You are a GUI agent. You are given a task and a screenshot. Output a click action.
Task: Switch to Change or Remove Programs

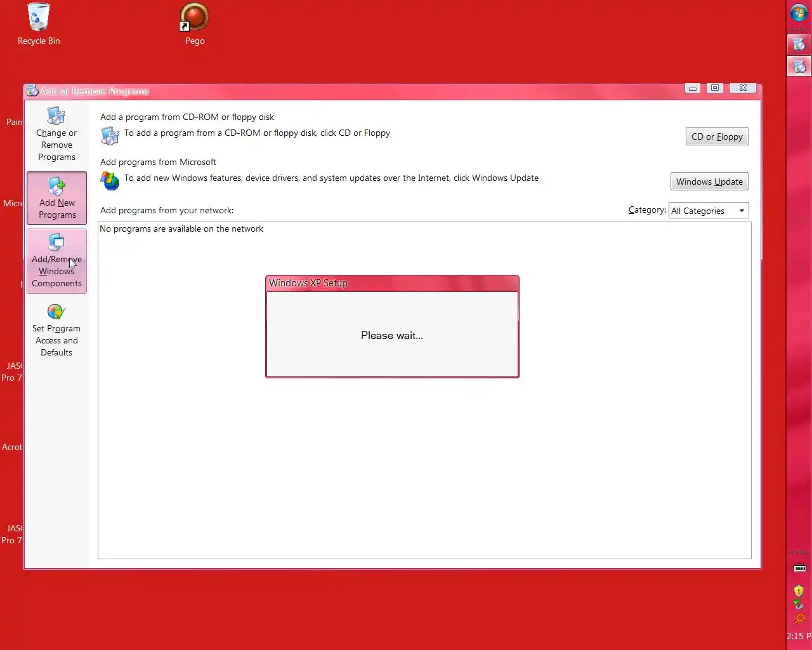point(56,135)
